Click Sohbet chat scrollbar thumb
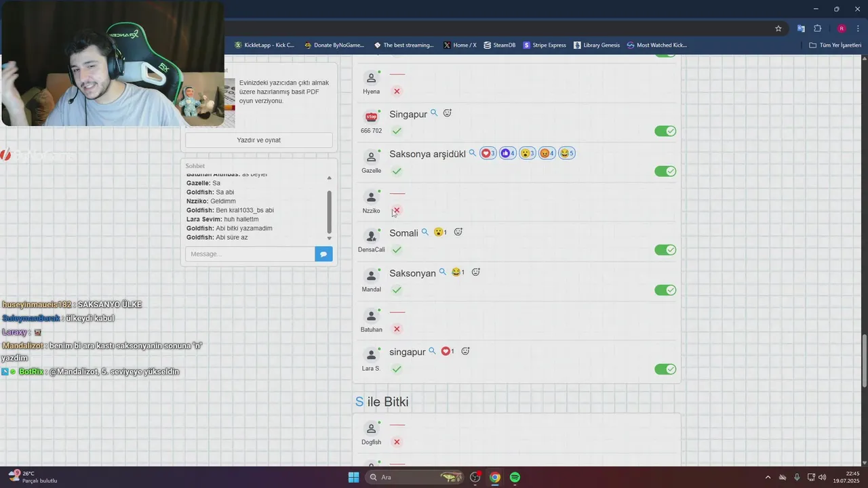The height and width of the screenshot is (488, 868). pyautogui.click(x=330, y=211)
